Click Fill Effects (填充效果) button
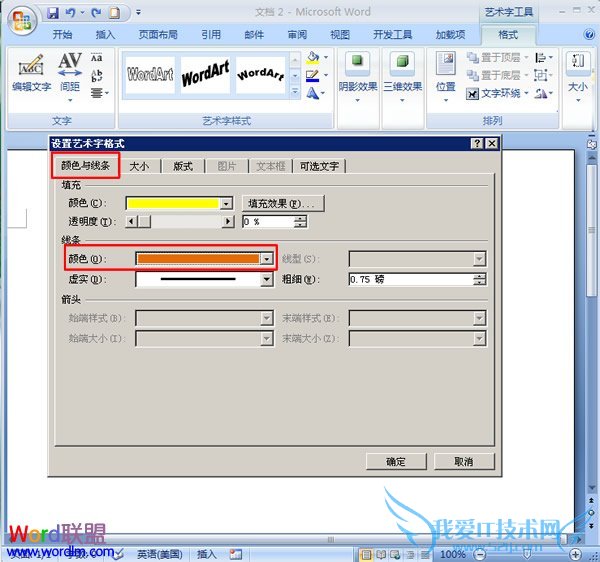This screenshot has width=600, height=562. point(283,204)
